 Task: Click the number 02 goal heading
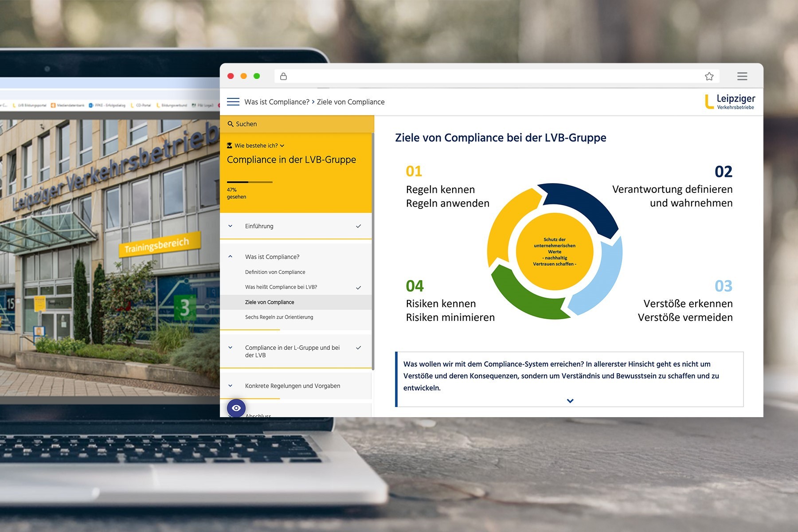(724, 172)
